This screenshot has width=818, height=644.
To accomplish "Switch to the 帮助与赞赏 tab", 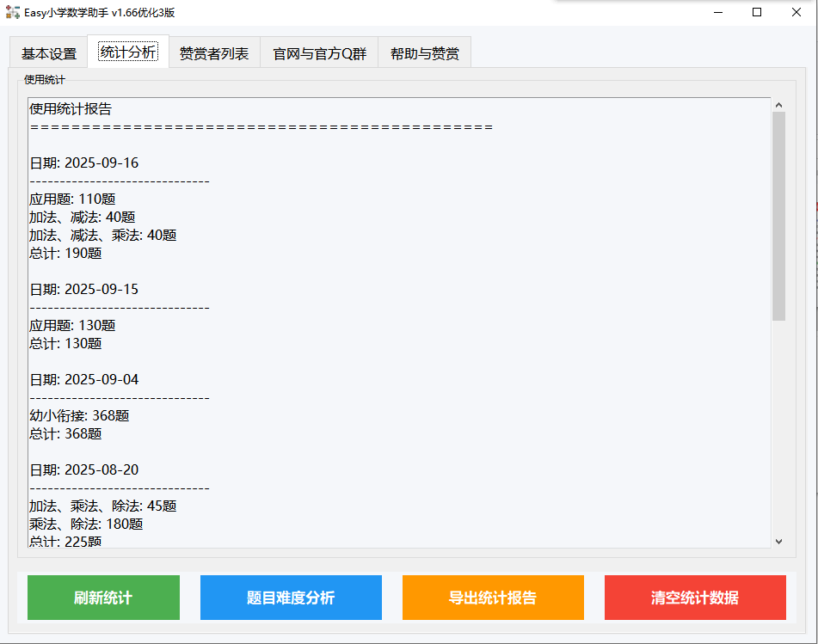I will click(x=424, y=52).
